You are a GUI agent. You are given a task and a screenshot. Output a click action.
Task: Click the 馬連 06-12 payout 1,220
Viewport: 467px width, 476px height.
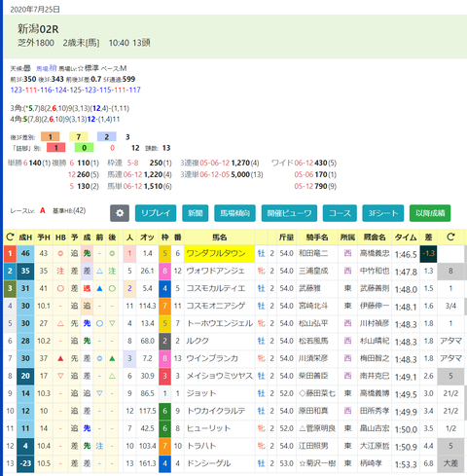pos(153,174)
